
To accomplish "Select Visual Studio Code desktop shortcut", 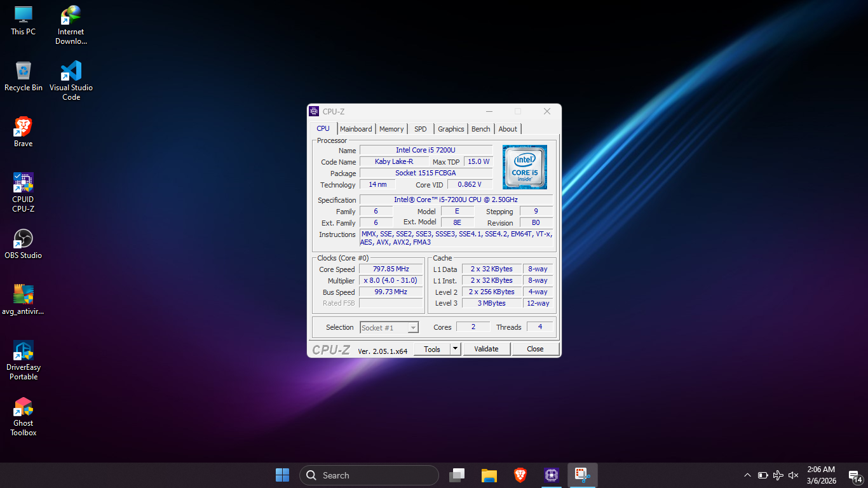I will coord(71,81).
